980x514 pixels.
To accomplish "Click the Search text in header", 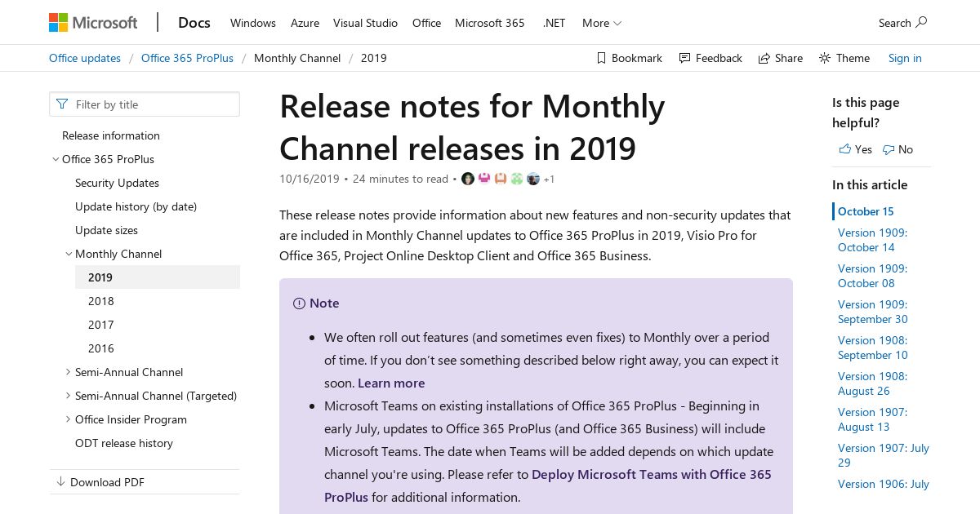I will [x=894, y=23].
